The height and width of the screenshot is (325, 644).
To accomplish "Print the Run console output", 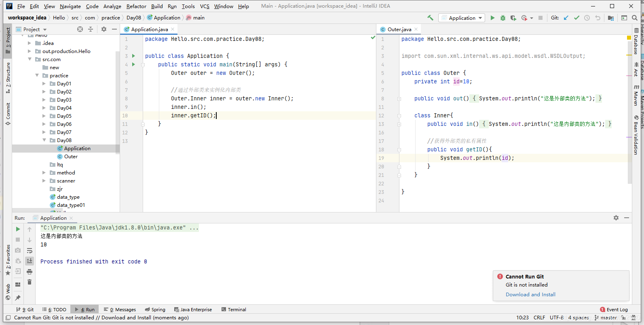I will click(x=30, y=272).
